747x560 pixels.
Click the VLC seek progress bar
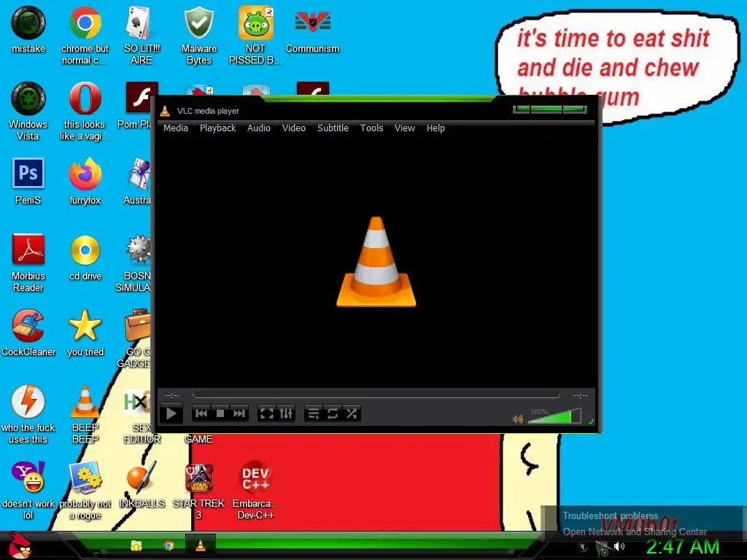(376, 395)
